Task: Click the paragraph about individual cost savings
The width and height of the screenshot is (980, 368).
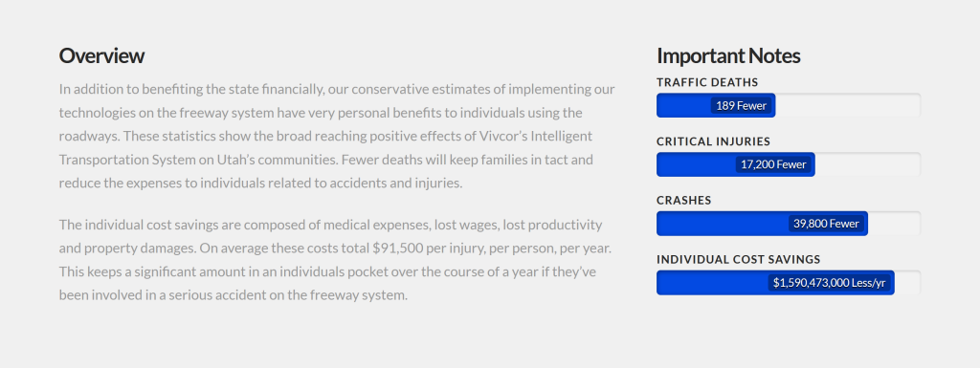Action: coord(335,259)
